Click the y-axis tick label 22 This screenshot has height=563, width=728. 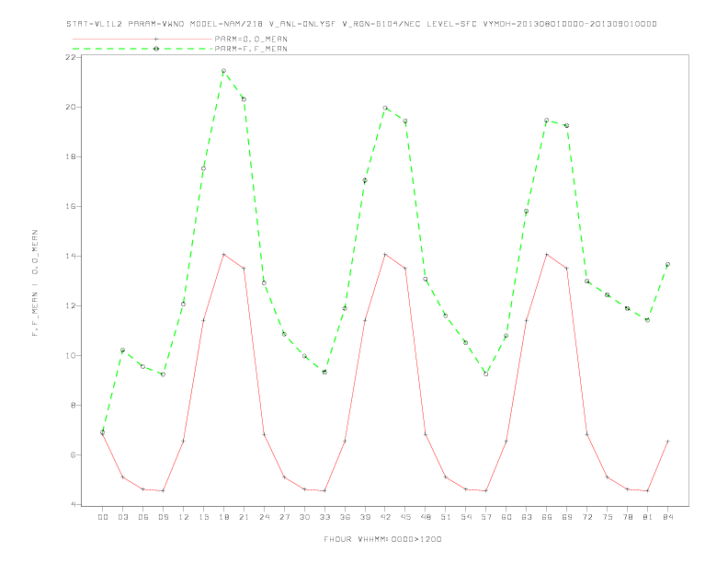70,57
